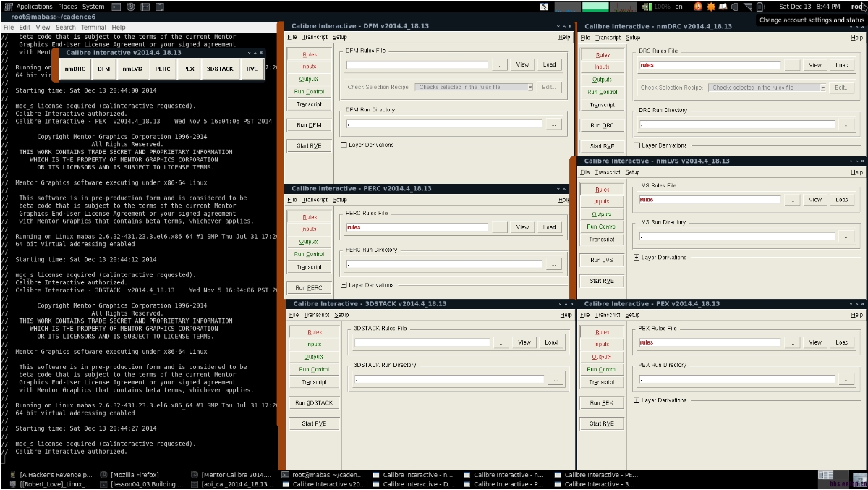Click the notes launcher icon next to mail
Screen dimensions: 868x490
click(x=159, y=7)
